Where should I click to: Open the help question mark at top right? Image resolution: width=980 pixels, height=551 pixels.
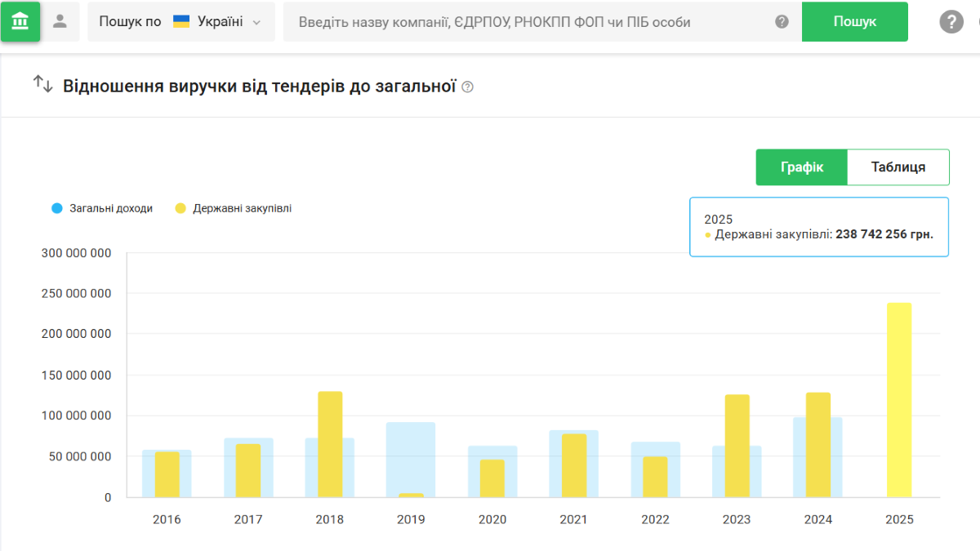[x=951, y=22]
